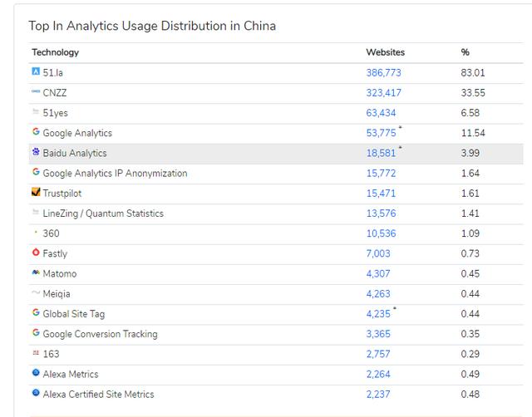This screenshot has height=417, width=532.
Task: Open the 2,757 websites link for 163
Action: pyautogui.click(x=378, y=354)
